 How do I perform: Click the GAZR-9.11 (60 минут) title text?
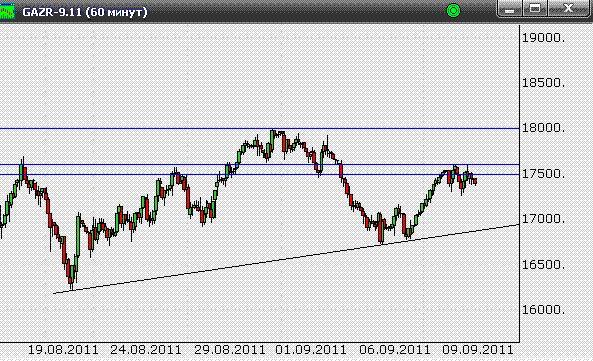pos(85,12)
